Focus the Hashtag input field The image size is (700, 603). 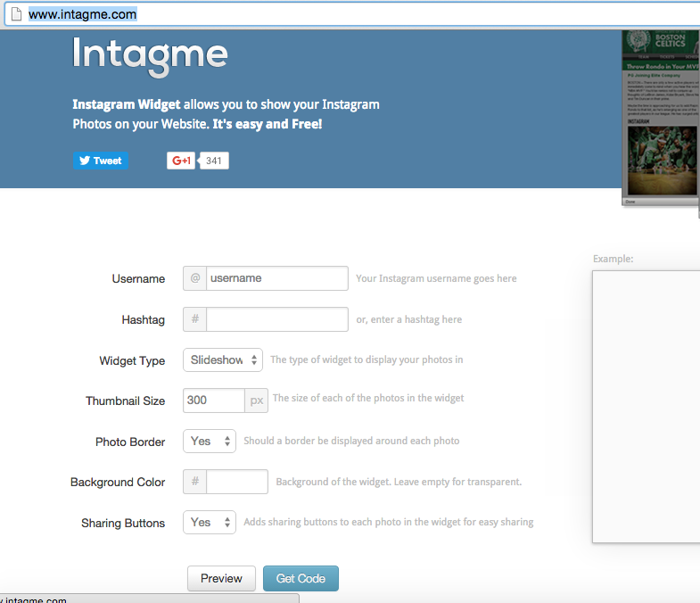pyautogui.click(x=276, y=319)
